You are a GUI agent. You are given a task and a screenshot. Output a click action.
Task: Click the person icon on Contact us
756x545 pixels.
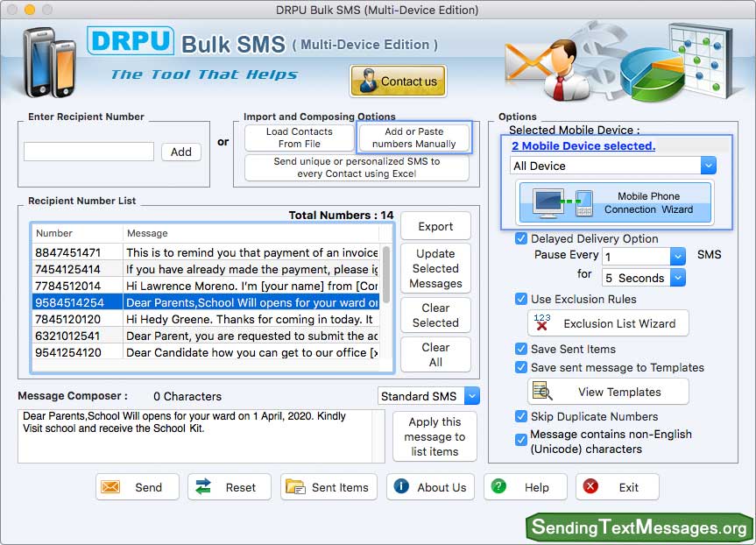click(x=368, y=81)
